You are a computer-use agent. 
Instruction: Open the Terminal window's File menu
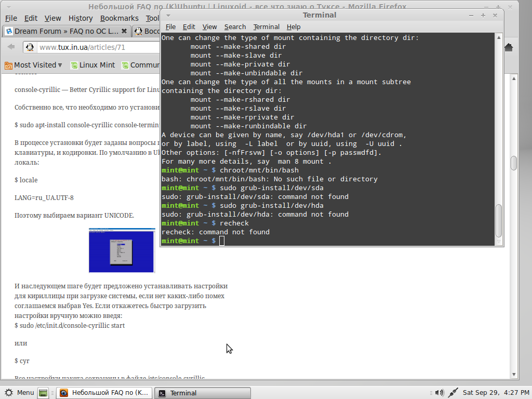(170, 27)
